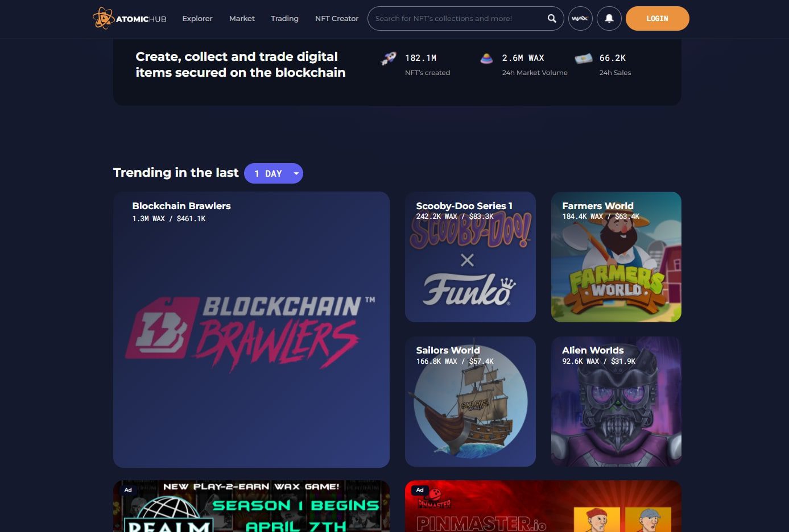Click the cash icon beside 24h Sales
This screenshot has width=789, height=532.
[x=584, y=58]
